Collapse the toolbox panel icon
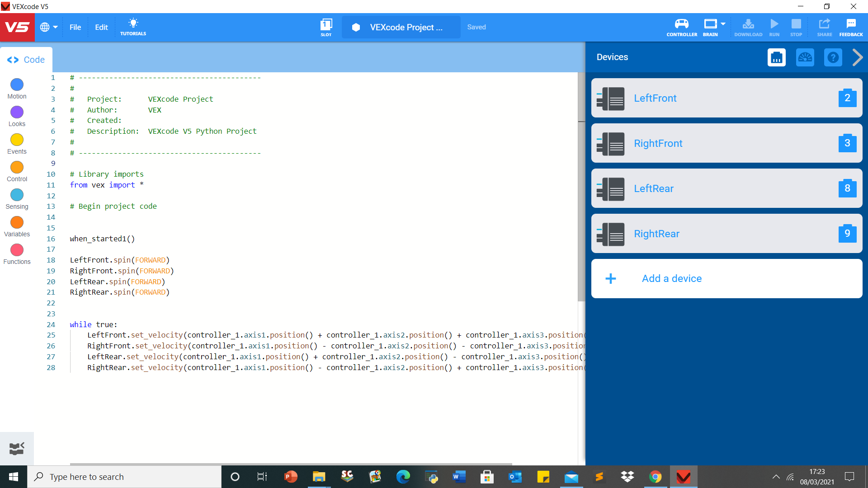This screenshot has height=488, width=868. coord(17,448)
